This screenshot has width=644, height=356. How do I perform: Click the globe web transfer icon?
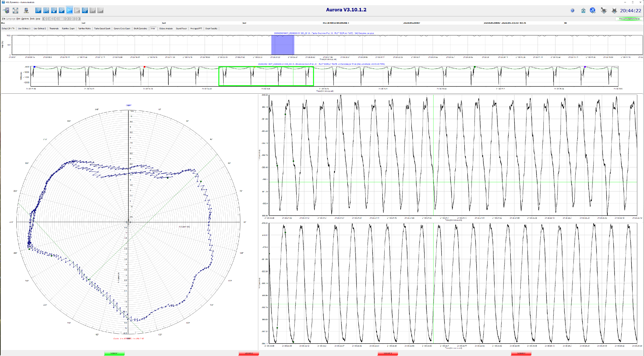point(592,11)
